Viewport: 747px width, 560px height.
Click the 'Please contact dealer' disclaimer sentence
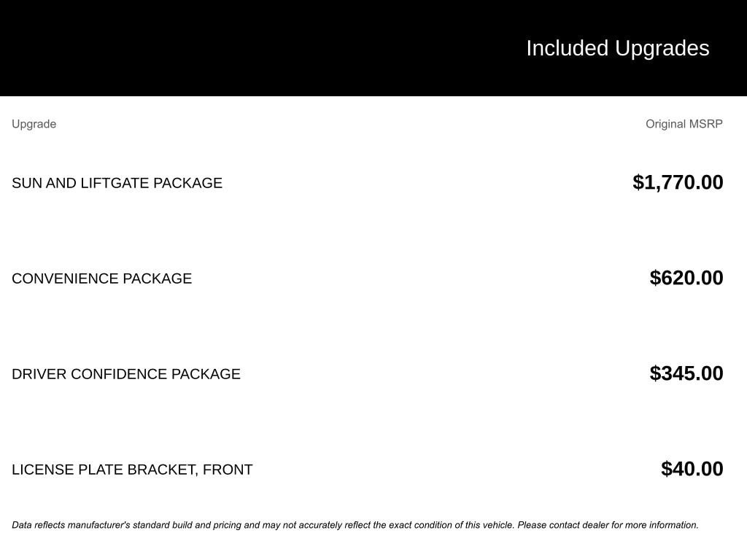tap(608, 525)
